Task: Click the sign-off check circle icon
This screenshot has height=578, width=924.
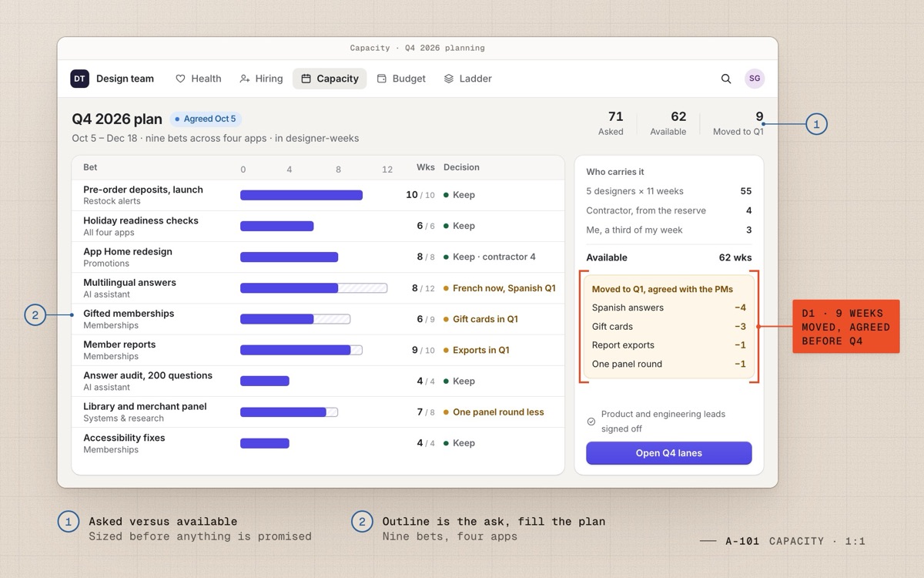Action: click(591, 422)
